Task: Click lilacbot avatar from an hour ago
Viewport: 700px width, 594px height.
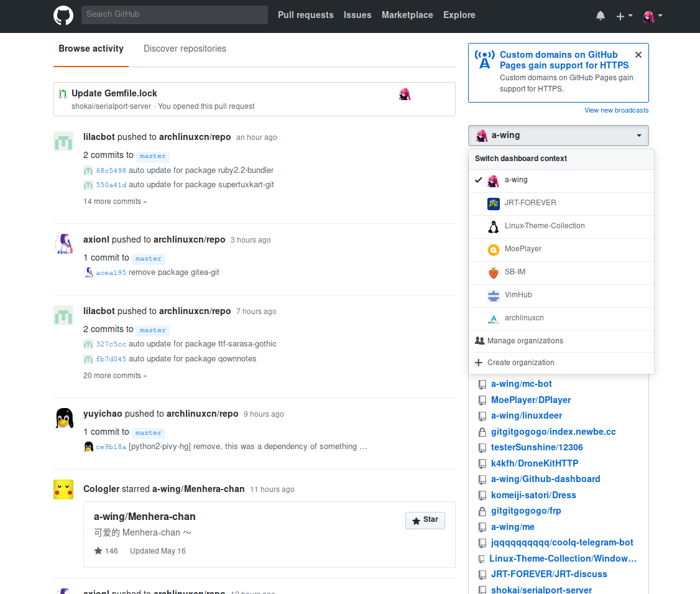Action: coord(63,142)
